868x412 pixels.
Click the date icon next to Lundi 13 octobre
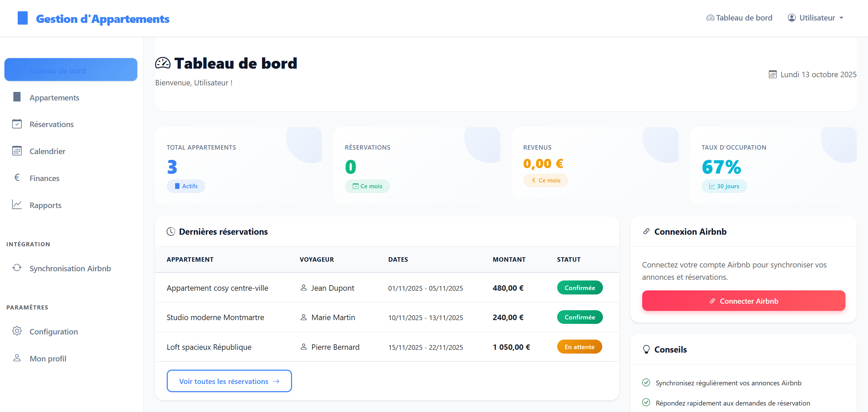click(772, 74)
